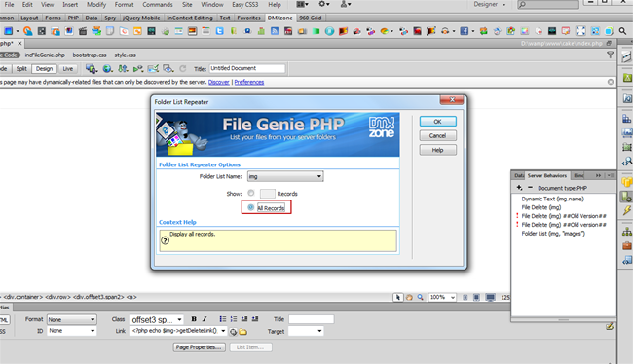This screenshot has width=633, height=364.
Task: Select the limited Records radio button
Action: (x=250, y=193)
